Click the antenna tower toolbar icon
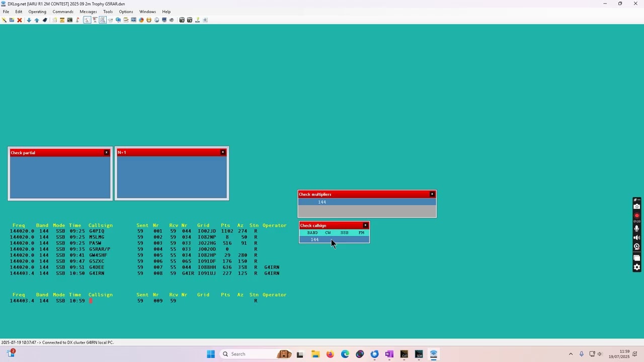 pos(77,20)
